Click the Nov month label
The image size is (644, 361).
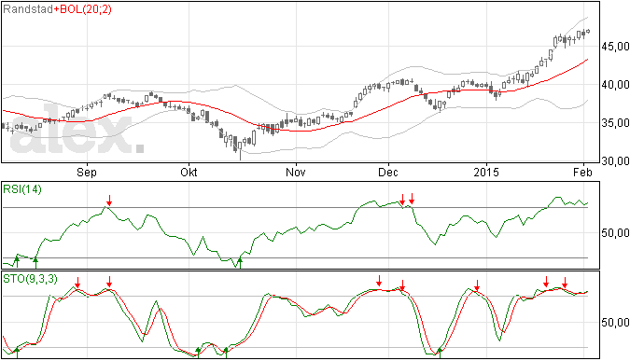[x=296, y=172]
